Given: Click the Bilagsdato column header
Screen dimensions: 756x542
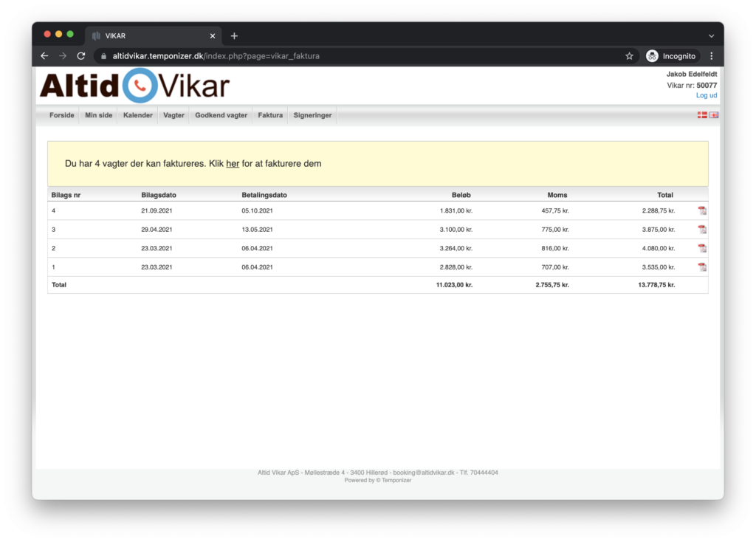Looking at the screenshot, I should [x=159, y=195].
